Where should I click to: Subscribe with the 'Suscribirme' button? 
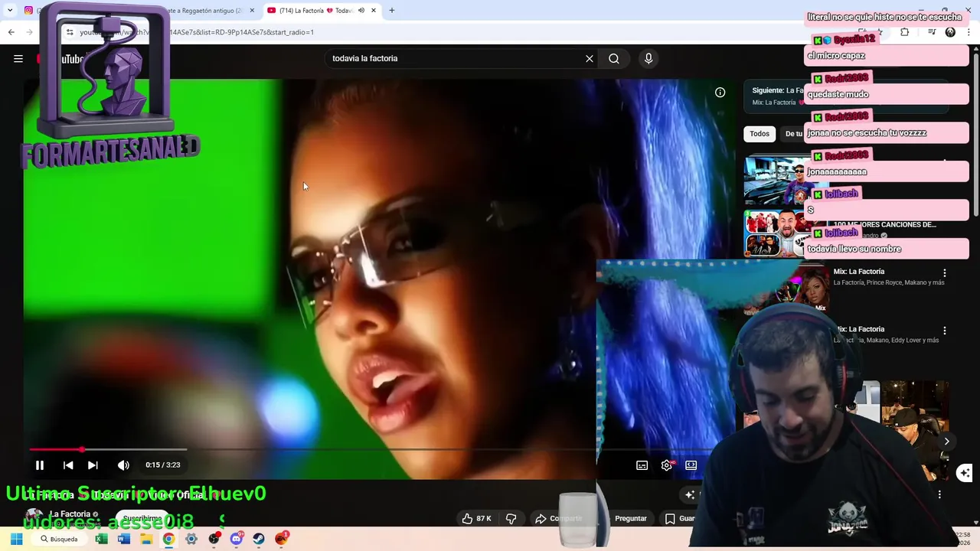click(x=142, y=518)
